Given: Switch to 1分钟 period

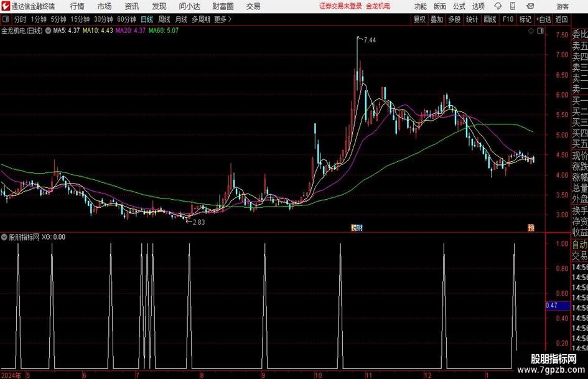Looking at the screenshot, I should point(39,19).
